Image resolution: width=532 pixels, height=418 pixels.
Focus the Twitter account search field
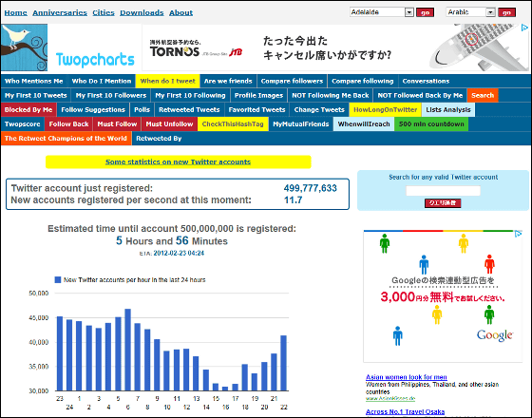point(443,191)
